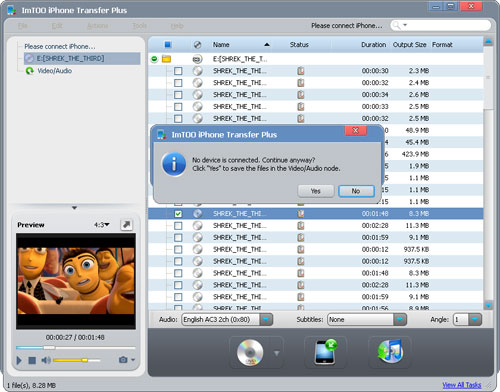The height and width of the screenshot is (392, 500).
Task: Select E:[SHREK_THE_THIRD] in the tree
Action: pos(82,59)
